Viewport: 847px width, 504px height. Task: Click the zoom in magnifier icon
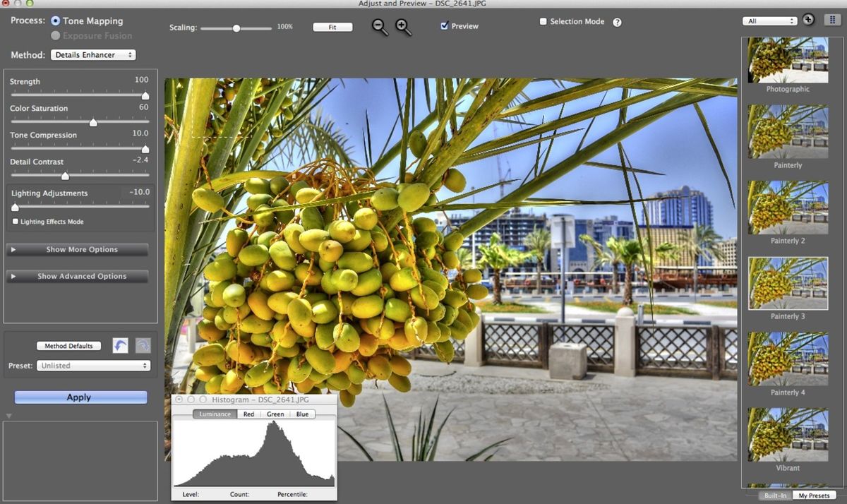point(403,27)
